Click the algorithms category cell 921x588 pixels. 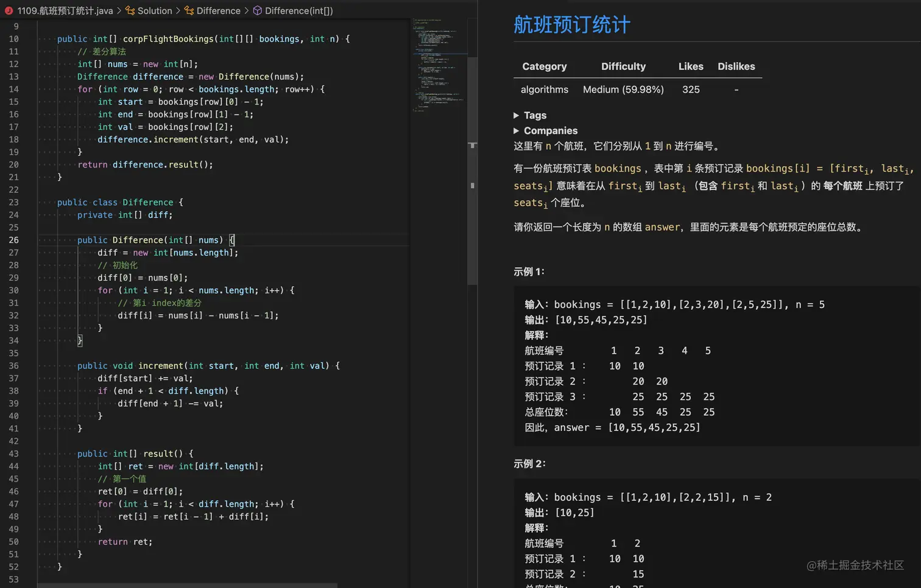(545, 89)
